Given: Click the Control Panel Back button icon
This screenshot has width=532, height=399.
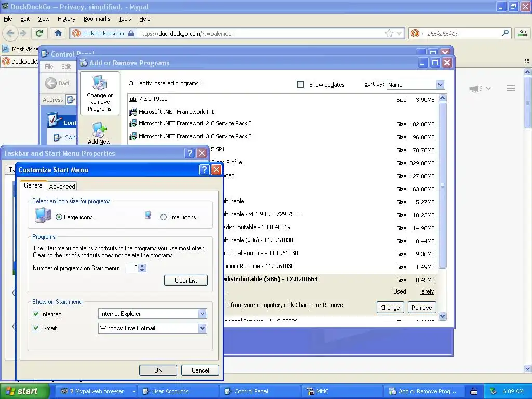Looking at the screenshot, I should point(51,83).
